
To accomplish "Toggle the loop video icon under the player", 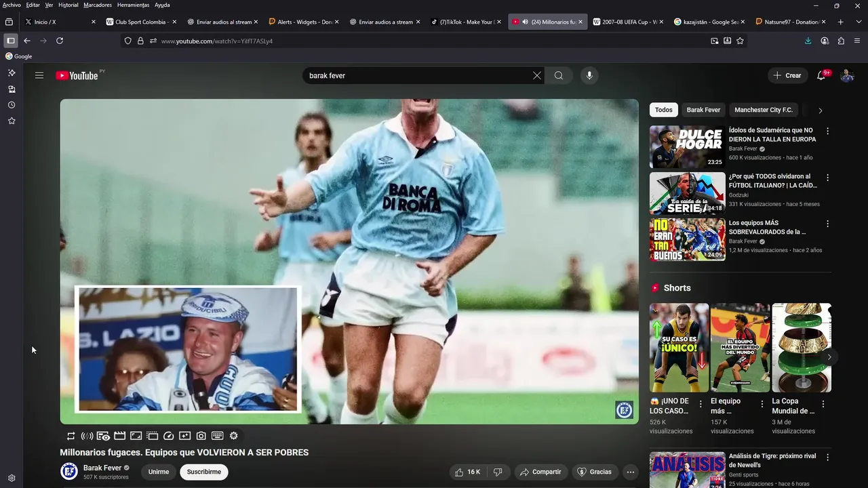I will (x=71, y=436).
